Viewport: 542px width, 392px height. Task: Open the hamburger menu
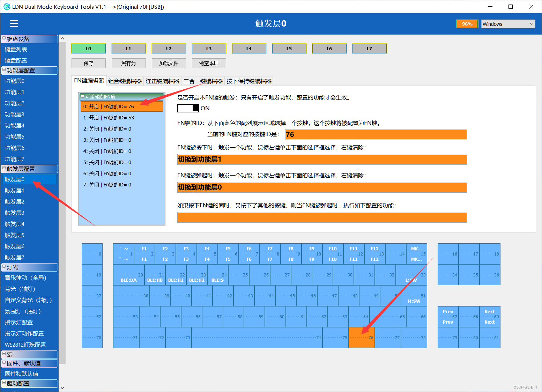point(14,23)
